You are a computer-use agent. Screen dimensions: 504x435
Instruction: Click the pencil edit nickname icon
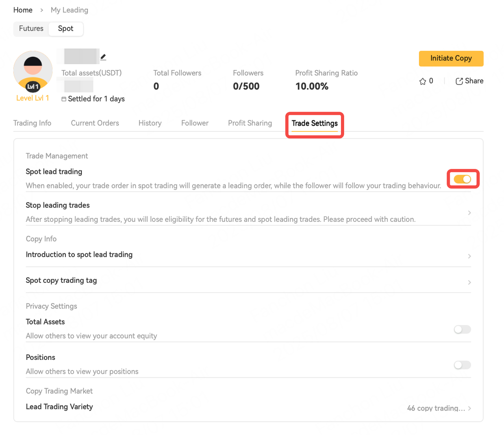(103, 57)
